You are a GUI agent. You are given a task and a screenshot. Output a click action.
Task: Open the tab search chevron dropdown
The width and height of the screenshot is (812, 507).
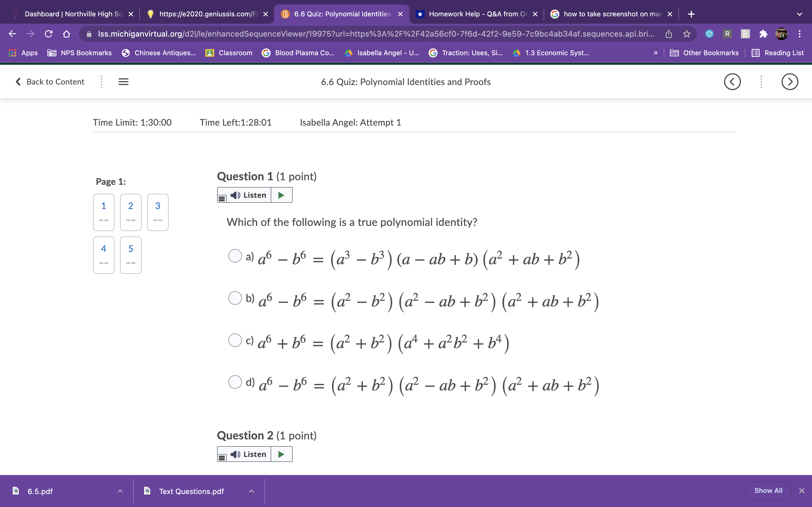(x=799, y=14)
